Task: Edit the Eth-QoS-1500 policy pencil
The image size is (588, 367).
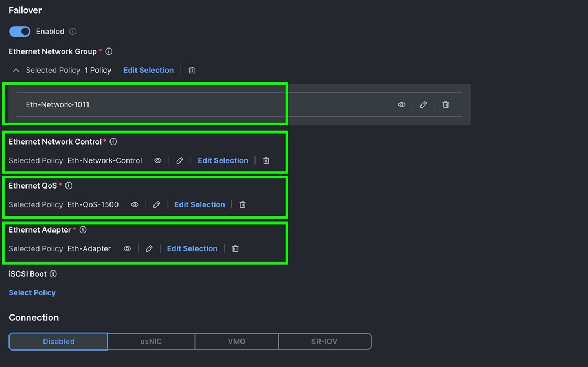Action: [156, 204]
